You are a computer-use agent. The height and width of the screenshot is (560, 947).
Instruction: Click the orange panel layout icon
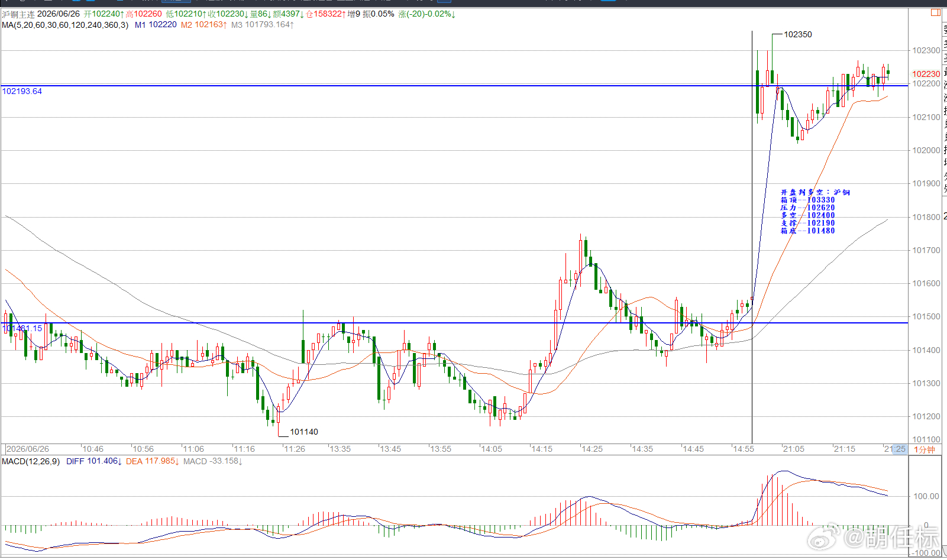point(936,12)
